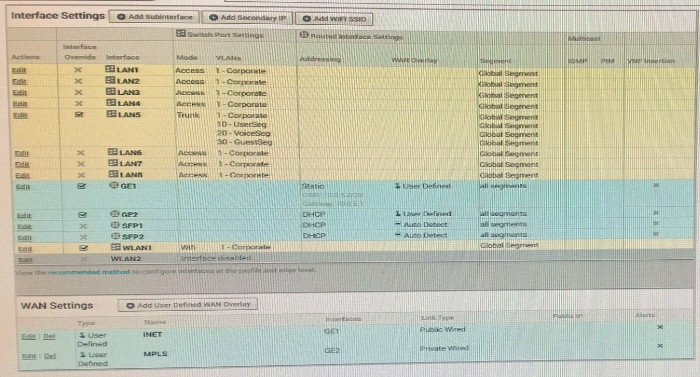Click the alert X icon for INET overlay
The image size is (700, 377).
point(660,327)
